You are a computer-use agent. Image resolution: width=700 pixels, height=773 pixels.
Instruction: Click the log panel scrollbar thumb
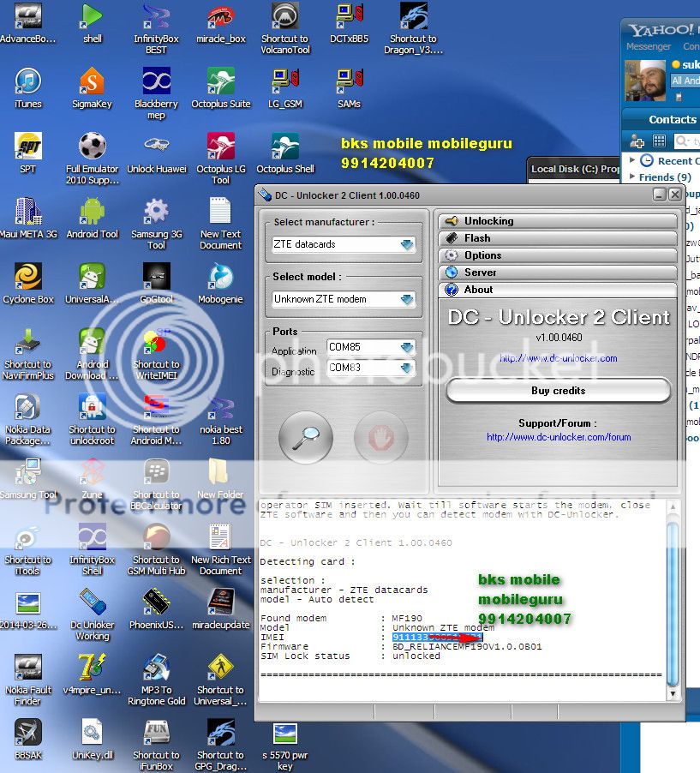pyautogui.click(x=673, y=602)
